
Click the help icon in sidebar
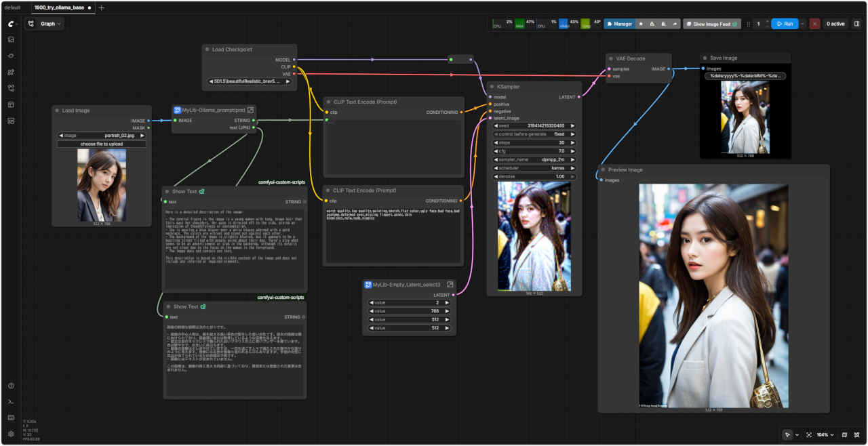coord(11,386)
